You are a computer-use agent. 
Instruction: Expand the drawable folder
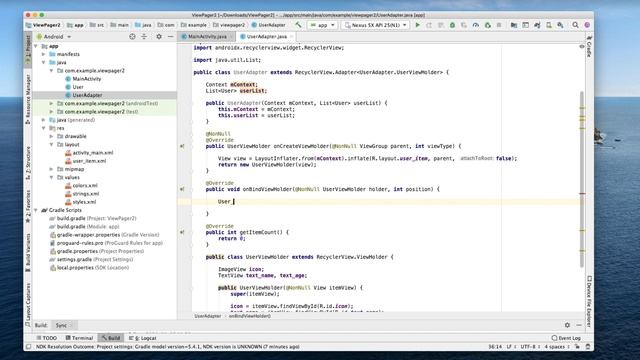(51, 136)
